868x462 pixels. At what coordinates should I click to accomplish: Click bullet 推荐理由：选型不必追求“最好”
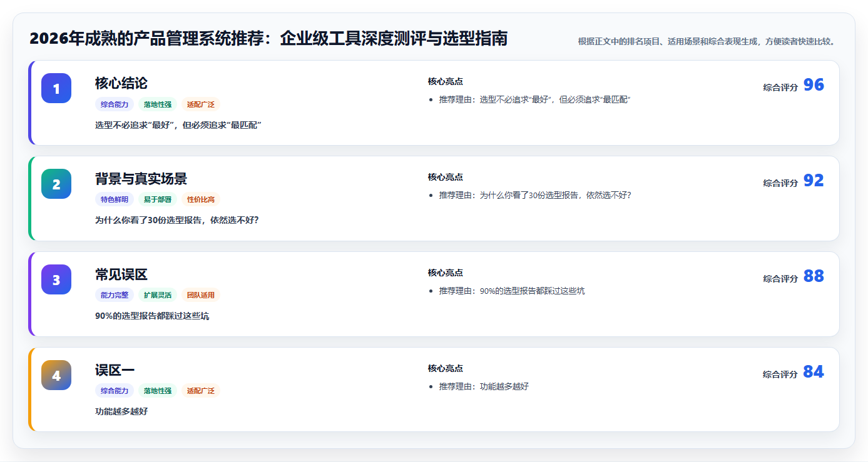pos(535,100)
